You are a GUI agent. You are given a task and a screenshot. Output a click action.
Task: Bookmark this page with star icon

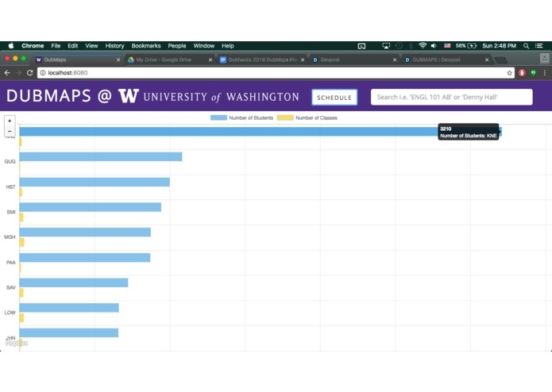pos(509,73)
